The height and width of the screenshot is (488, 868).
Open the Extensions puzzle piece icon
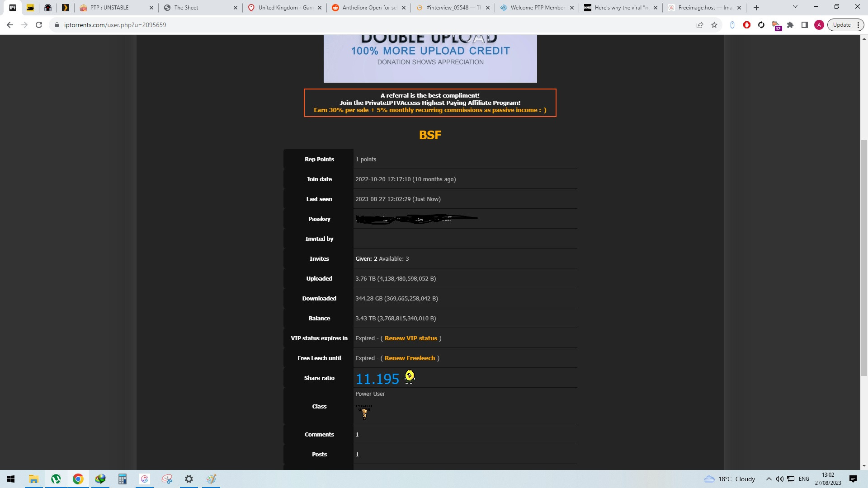pyautogui.click(x=790, y=25)
